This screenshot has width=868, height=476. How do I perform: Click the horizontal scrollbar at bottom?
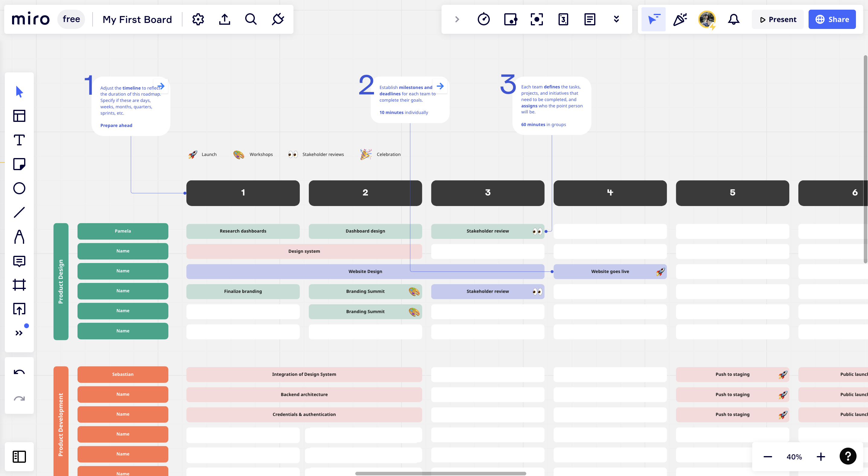[x=440, y=473]
